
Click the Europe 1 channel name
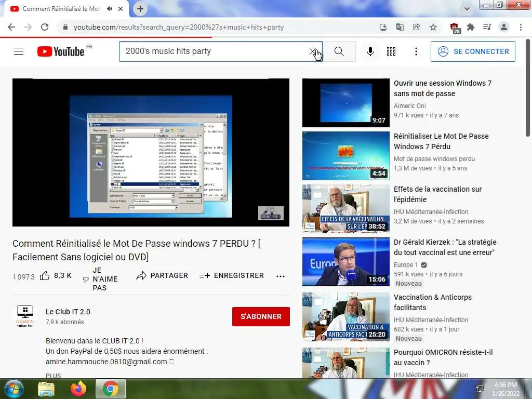click(x=405, y=264)
